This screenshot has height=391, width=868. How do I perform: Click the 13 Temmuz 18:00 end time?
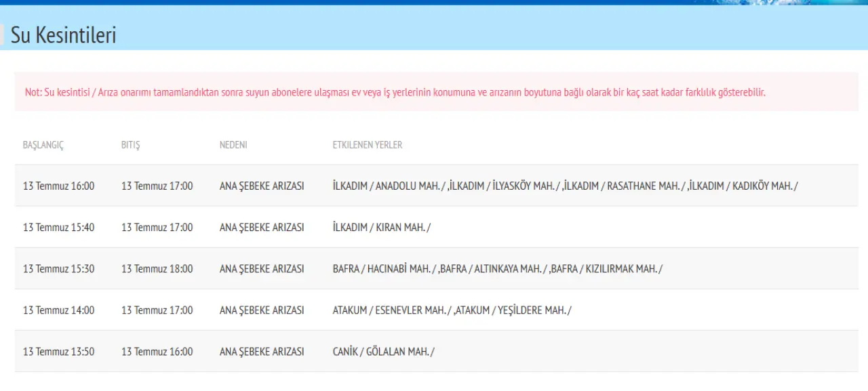pos(157,268)
